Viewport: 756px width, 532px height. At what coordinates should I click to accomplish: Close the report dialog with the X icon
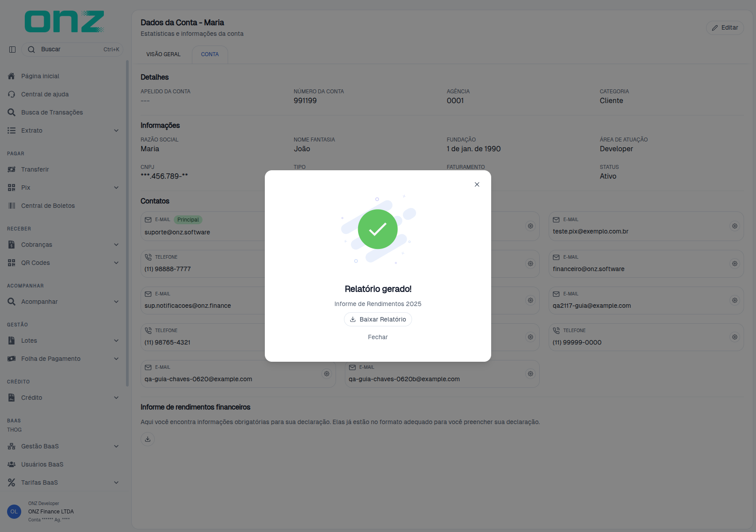coord(477,184)
